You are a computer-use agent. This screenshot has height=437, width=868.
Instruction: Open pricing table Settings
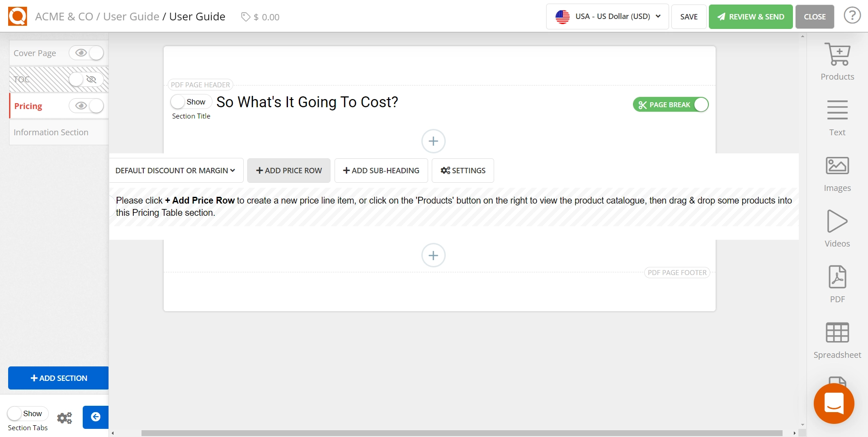(462, 171)
